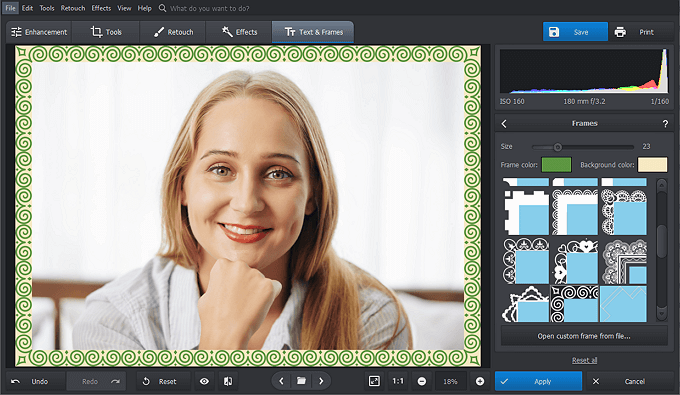The height and width of the screenshot is (395, 680).
Task: Click the fit to screen icon
Action: [x=374, y=381]
